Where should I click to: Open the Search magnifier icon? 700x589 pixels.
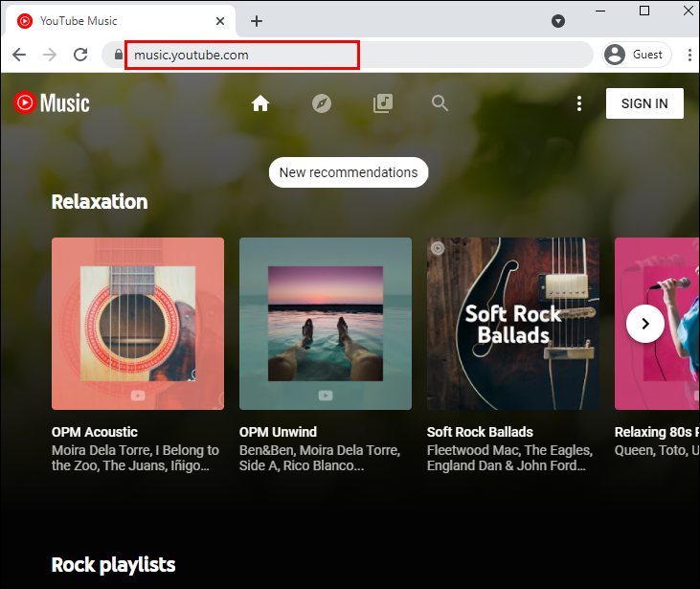tap(440, 103)
